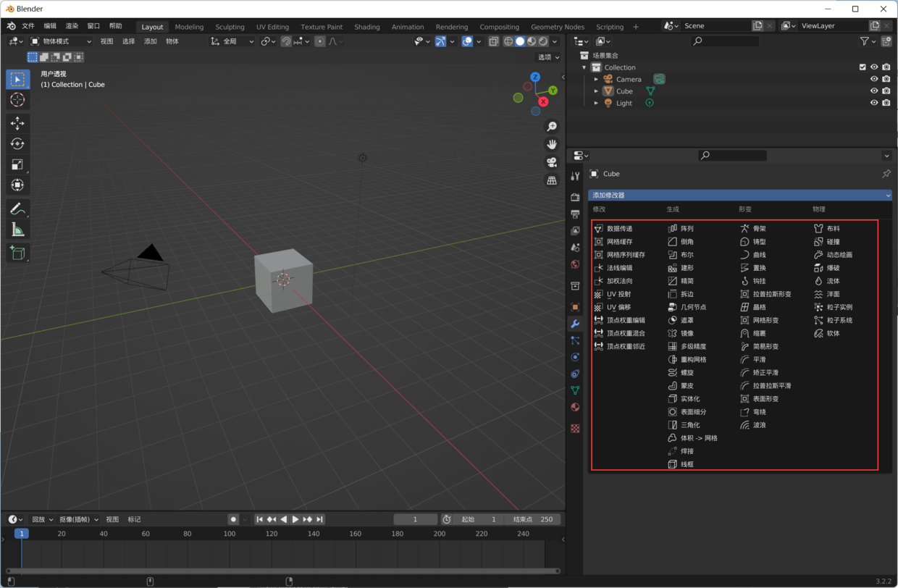This screenshot has width=898, height=588.
Task: Open the 选项 dropdown in viewport
Action: point(548,57)
